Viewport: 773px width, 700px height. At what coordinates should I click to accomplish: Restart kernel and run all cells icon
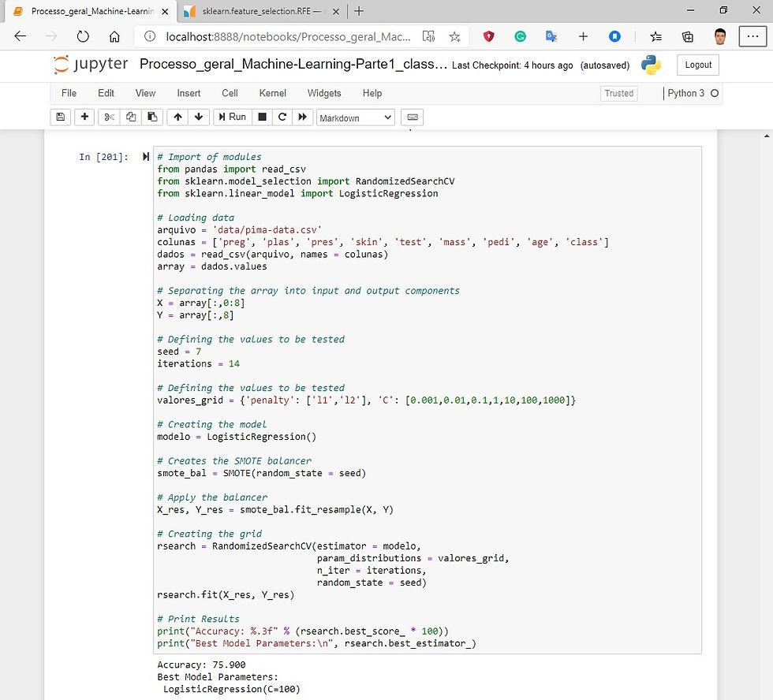[303, 117]
